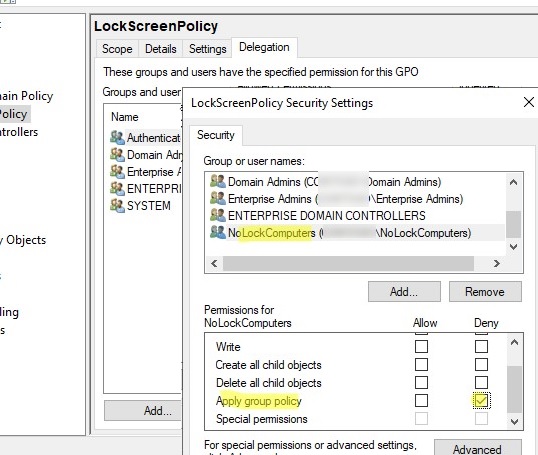The width and height of the screenshot is (538, 455).
Task: Click the Add button in the Delegation tab
Action: coord(144,410)
